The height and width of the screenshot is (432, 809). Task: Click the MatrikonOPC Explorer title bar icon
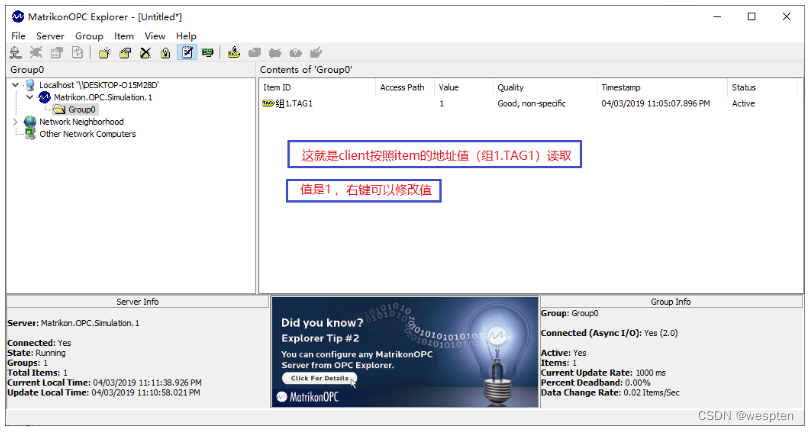(18, 17)
